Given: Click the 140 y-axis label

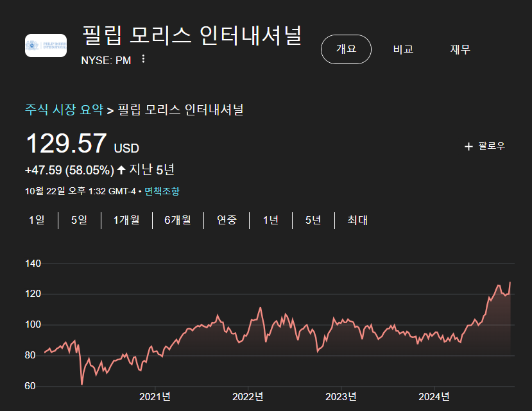Looking at the screenshot, I should coord(33,264).
